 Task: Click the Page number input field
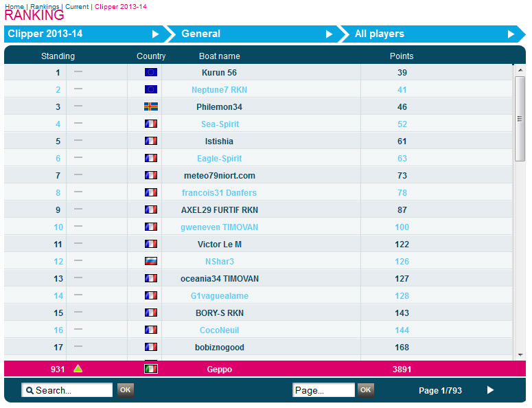click(x=323, y=390)
